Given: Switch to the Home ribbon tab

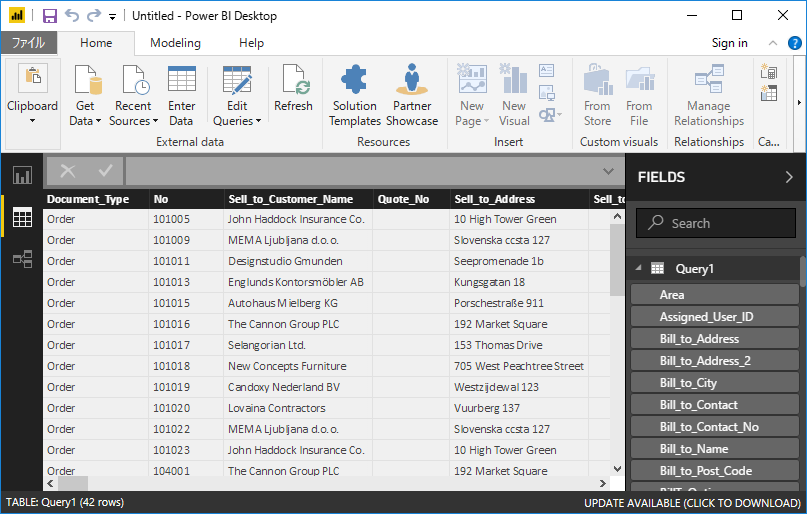Looking at the screenshot, I should point(96,43).
